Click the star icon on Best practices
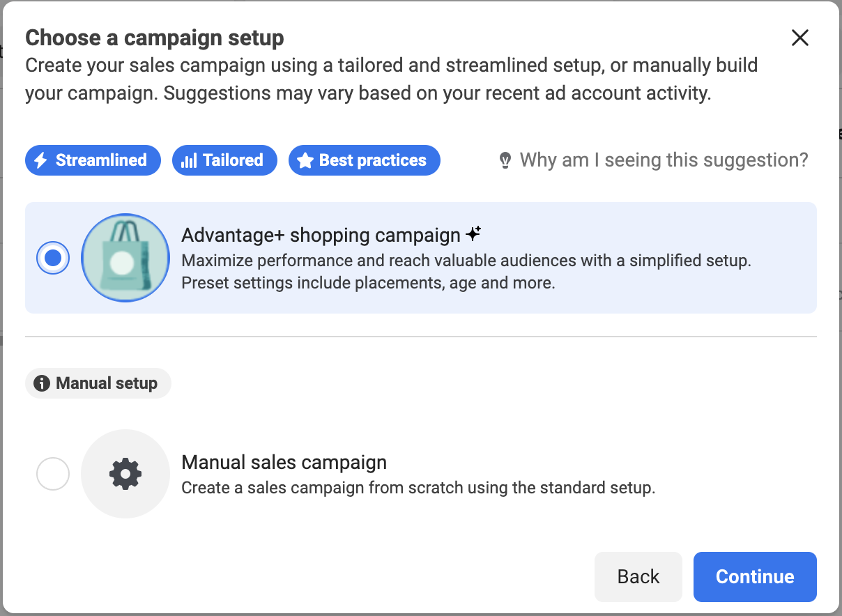The height and width of the screenshot is (616, 842). pos(305,160)
